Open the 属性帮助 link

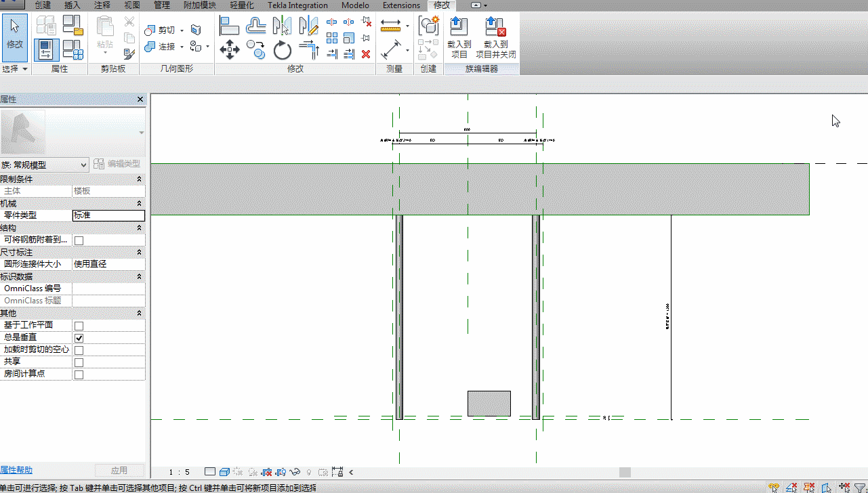(x=16, y=470)
